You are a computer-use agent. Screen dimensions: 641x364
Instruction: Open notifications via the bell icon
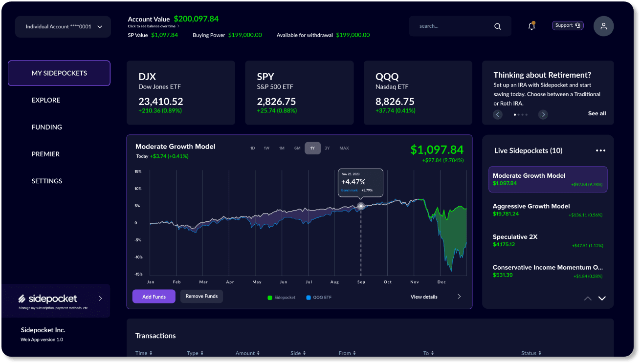[x=531, y=26]
